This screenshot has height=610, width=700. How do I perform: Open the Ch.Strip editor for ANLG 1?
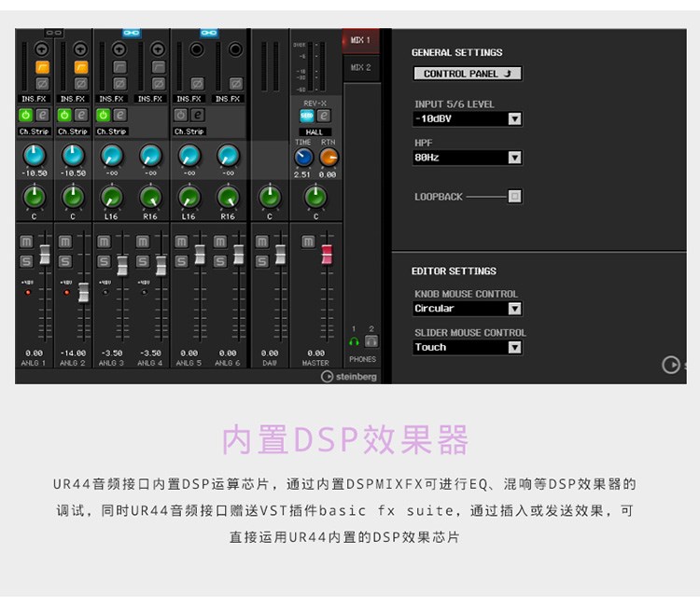(x=42, y=115)
